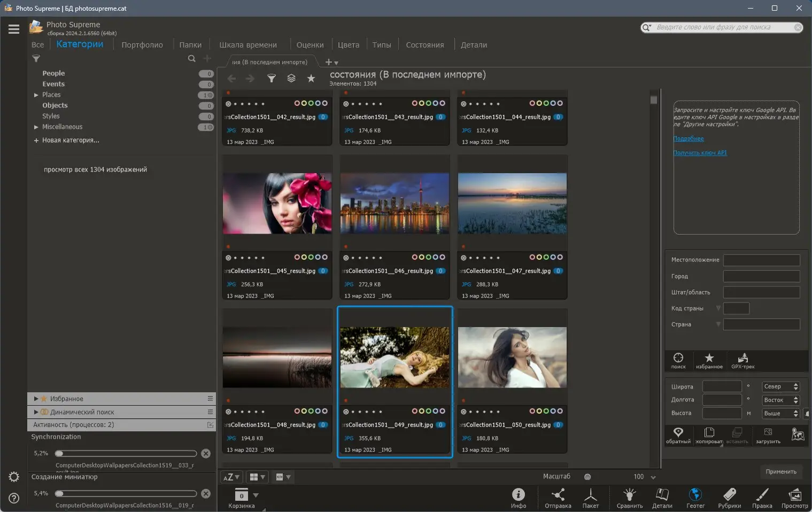812x512 pixels.
Task: Click the обратный geocoding pin icon
Action: (678, 432)
